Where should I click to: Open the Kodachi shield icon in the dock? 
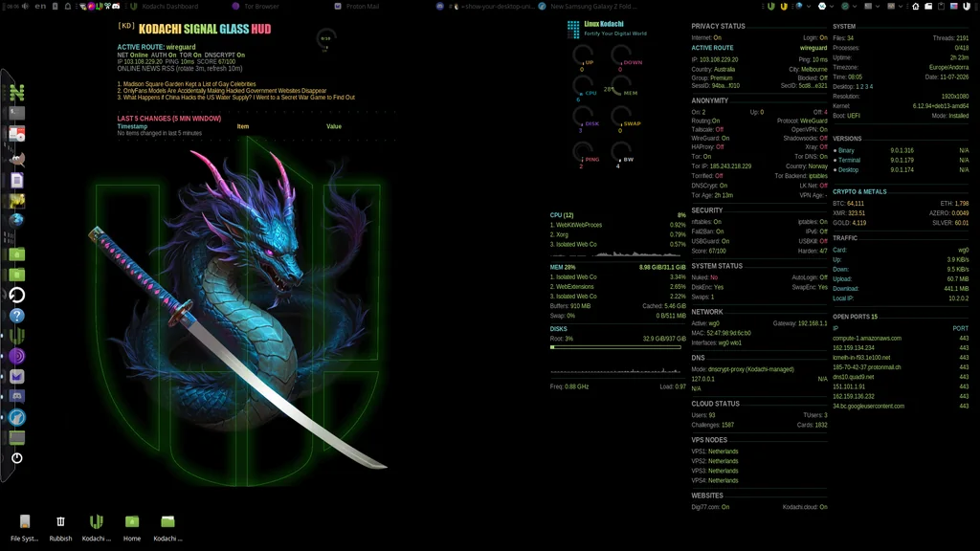click(x=17, y=336)
